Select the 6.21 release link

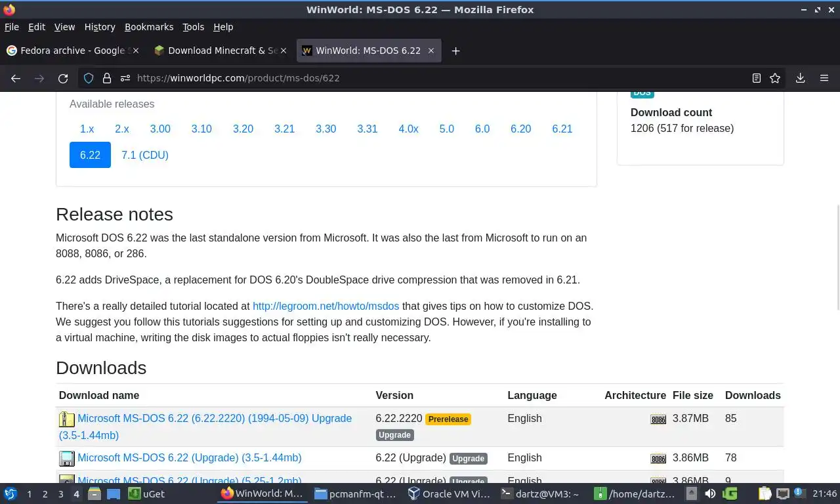562,129
